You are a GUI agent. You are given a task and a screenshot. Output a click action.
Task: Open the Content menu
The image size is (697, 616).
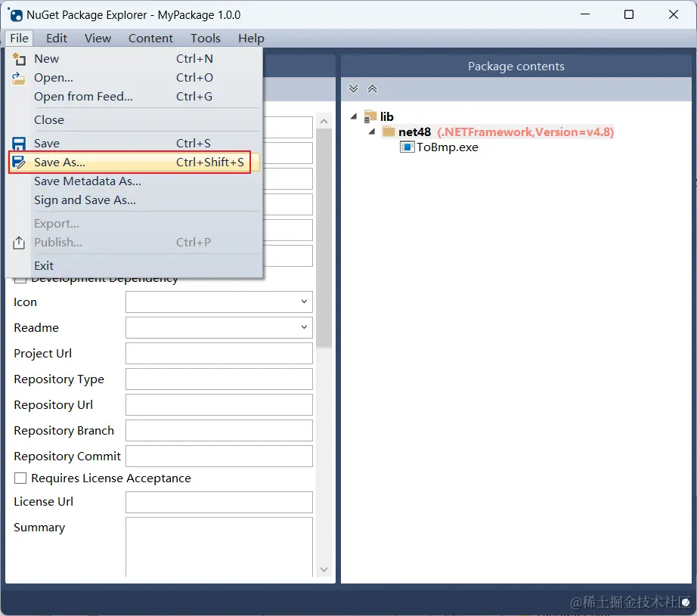(150, 39)
